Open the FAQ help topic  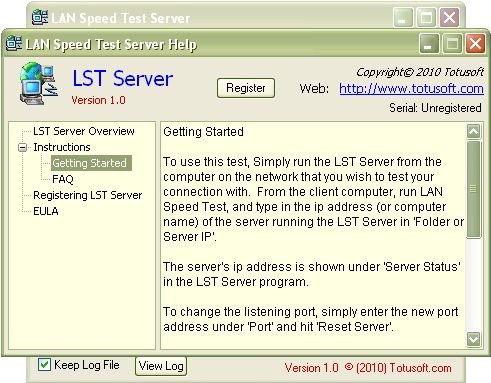point(63,179)
